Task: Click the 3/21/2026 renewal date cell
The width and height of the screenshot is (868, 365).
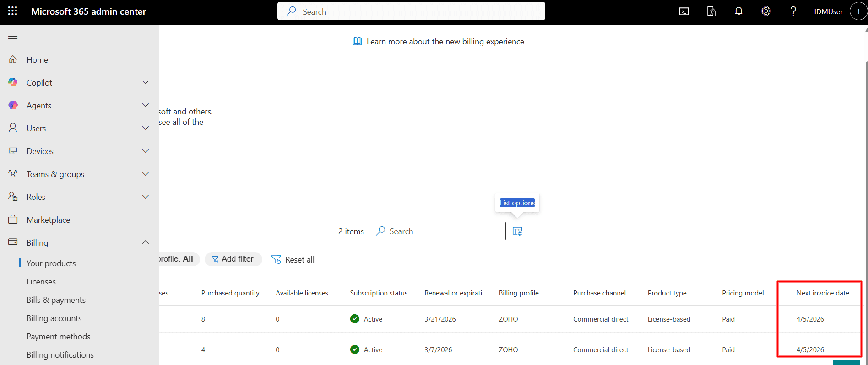Action: pos(440,319)
